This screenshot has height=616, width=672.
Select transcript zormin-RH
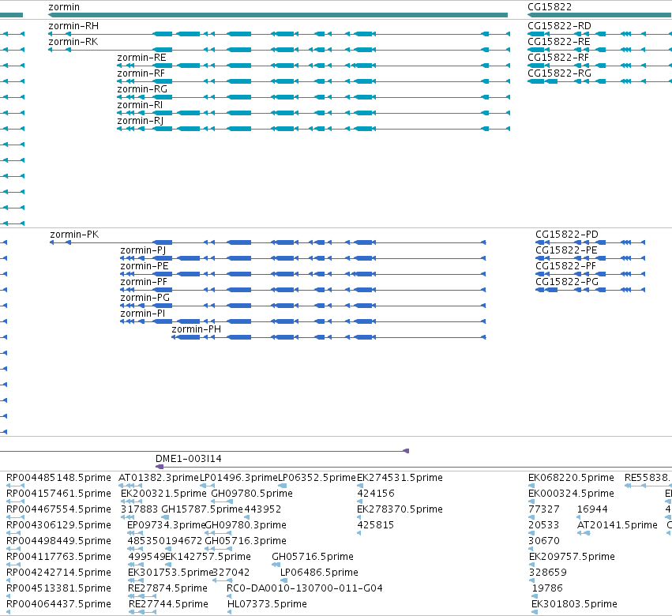(x=279, y=34)
